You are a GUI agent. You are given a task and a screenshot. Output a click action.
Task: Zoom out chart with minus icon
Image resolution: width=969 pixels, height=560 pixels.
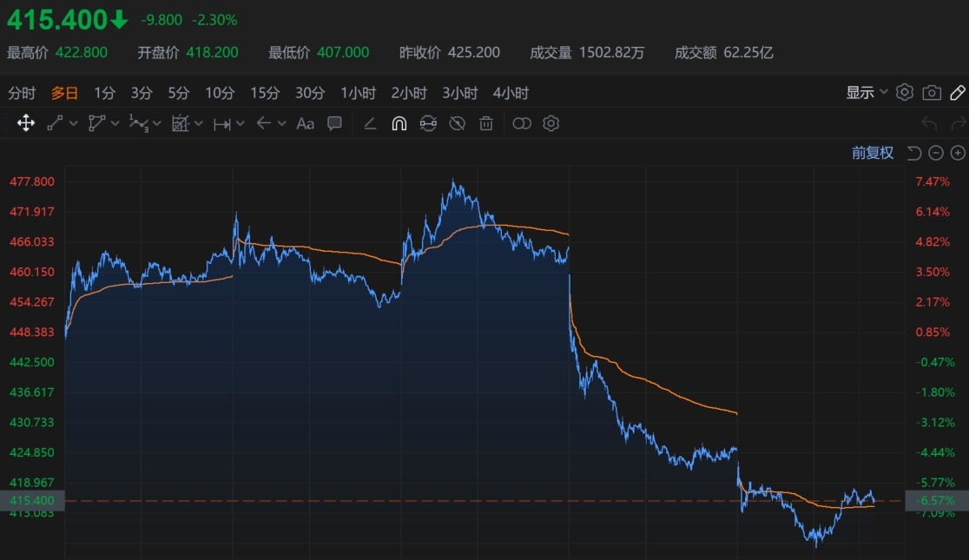coord(936,153)
